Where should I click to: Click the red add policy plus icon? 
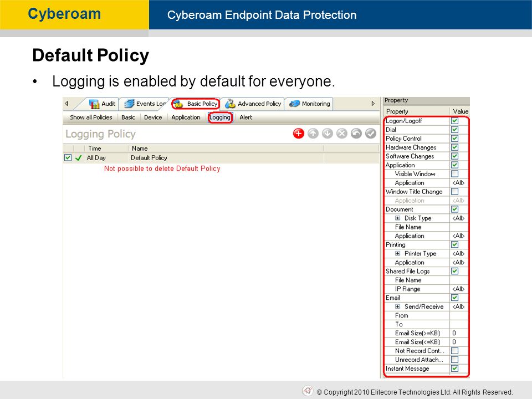[x=299, y=134]
